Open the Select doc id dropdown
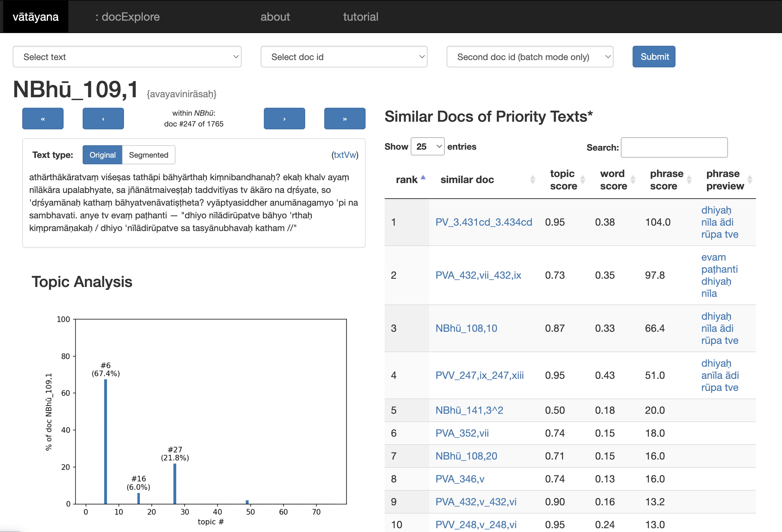782x532 pixels. coord(344,57)
